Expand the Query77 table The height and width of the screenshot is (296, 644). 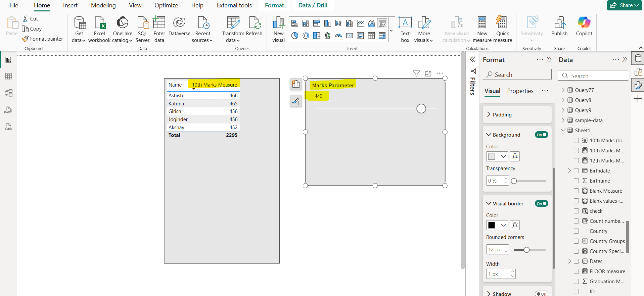click(x=563, y=90)
